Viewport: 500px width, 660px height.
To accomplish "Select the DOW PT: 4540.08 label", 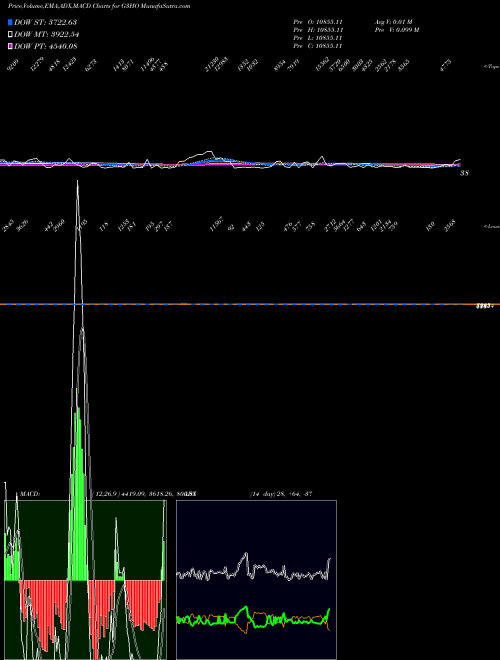I will [x=45, y=46].
